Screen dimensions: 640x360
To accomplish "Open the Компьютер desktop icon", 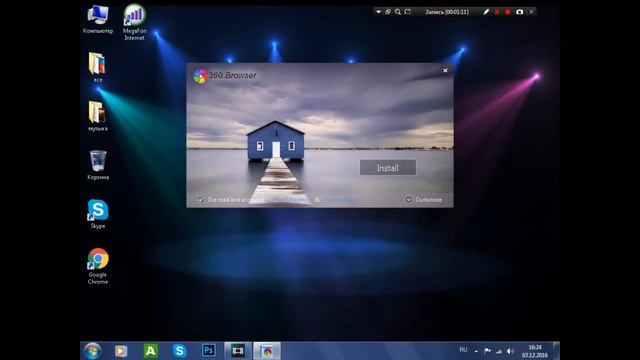I will click(x=98, y=19).
